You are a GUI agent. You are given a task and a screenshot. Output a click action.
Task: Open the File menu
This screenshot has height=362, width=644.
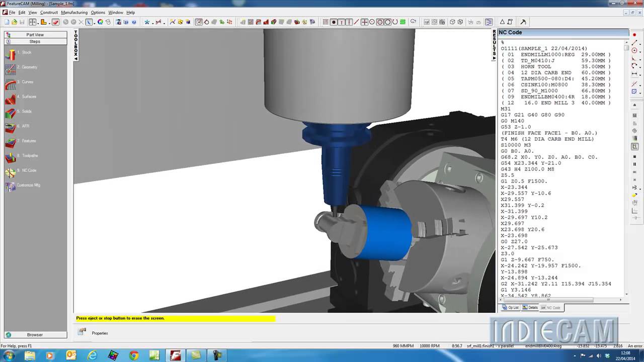click(x=12, y=13)
